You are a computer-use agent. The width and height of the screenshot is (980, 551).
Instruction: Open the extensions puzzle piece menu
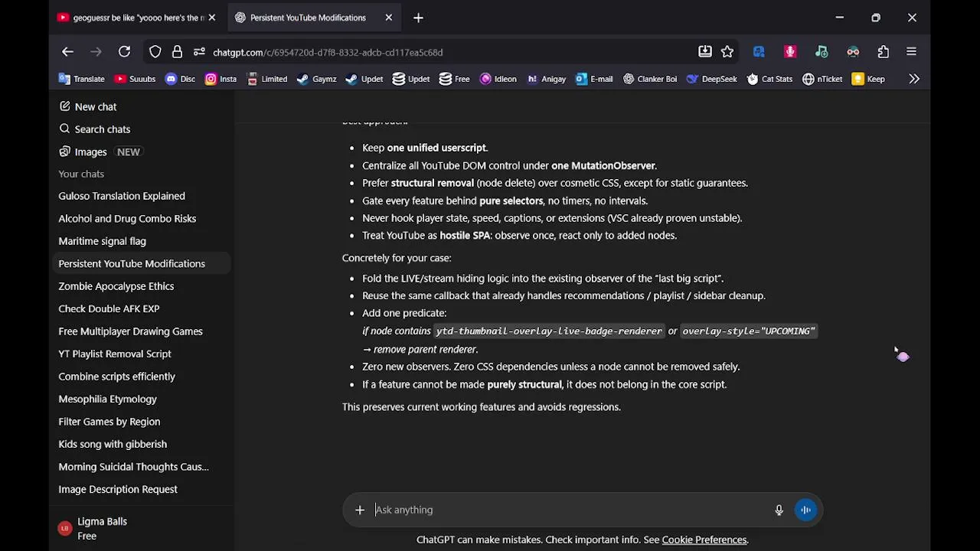[884, 52]
